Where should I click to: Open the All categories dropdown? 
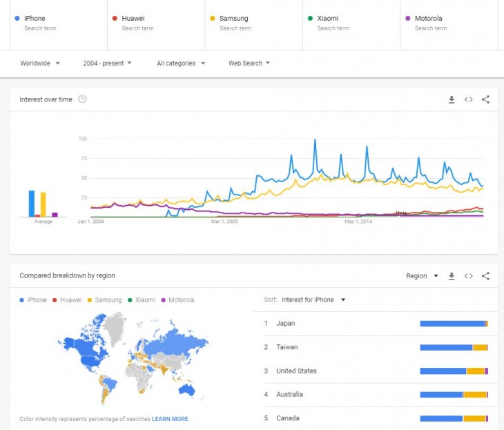pyautogui.click(x=181, y=63)
